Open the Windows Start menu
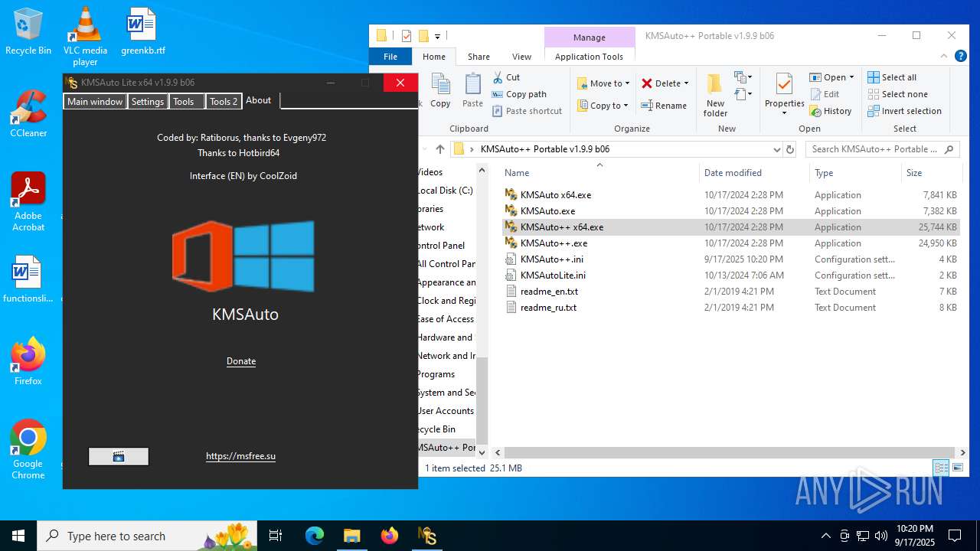This screenshot has height=551, width=980. [x=18, y=536]
